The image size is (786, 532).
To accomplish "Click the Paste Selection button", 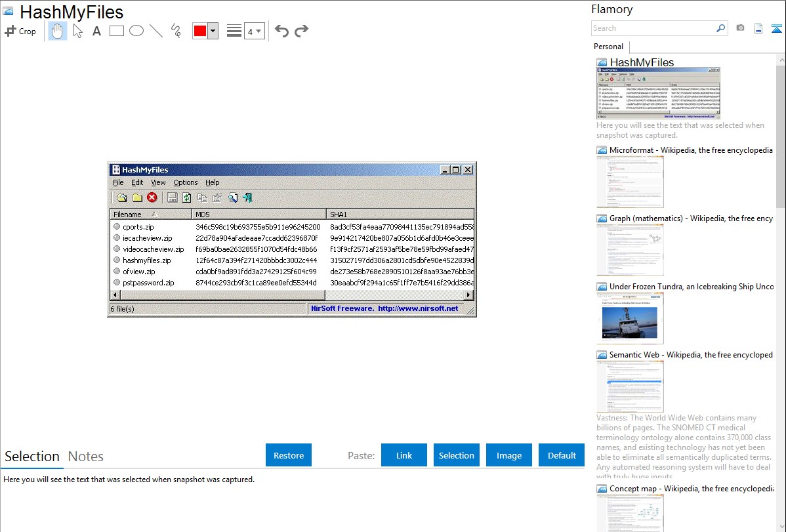I will click(x=457, y=455).
